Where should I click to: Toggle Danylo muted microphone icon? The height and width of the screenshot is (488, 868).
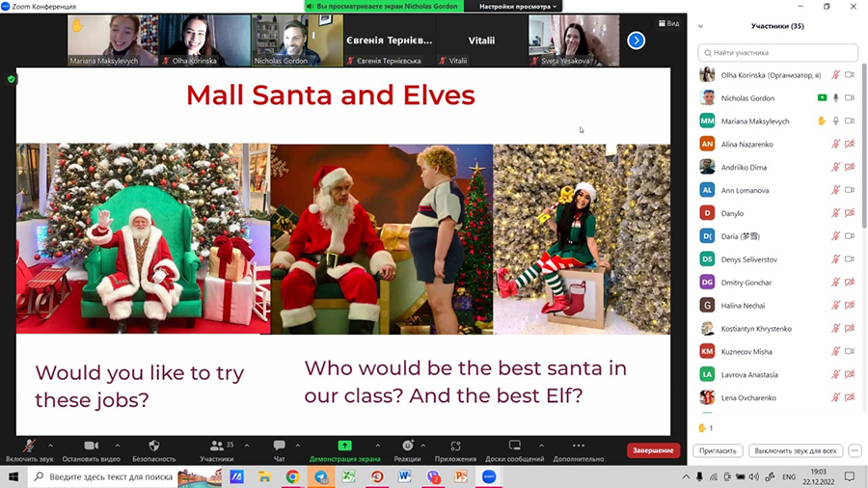click(836, 213)
